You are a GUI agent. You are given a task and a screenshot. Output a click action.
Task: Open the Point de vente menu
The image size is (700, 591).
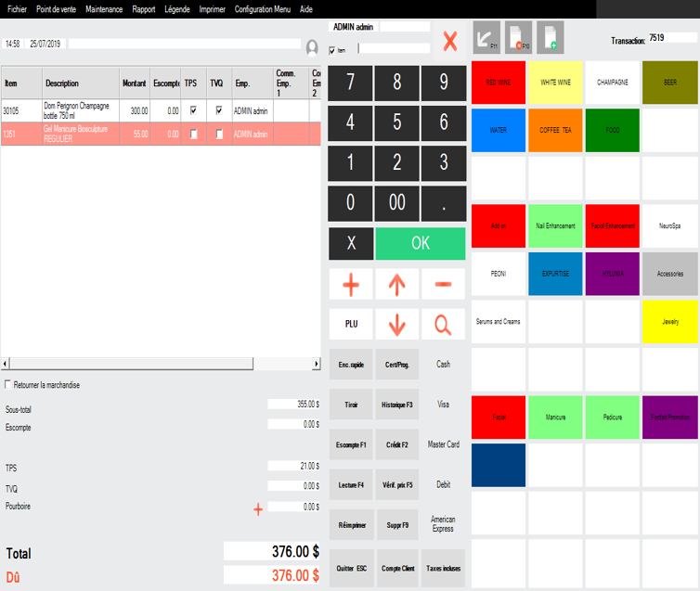click(x=56, y=9)
